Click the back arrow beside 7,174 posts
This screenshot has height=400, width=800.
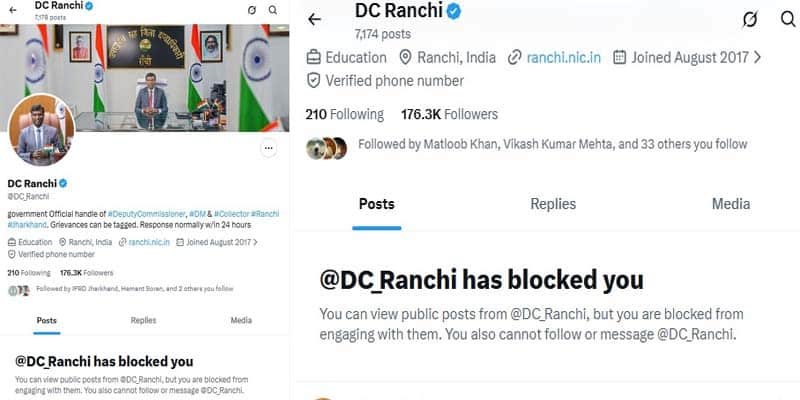tap(314, 19)
